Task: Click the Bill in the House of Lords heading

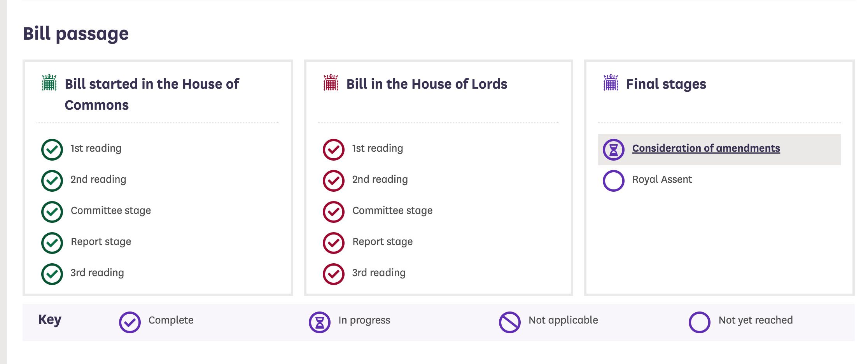Action: click(x=427, y=84)
